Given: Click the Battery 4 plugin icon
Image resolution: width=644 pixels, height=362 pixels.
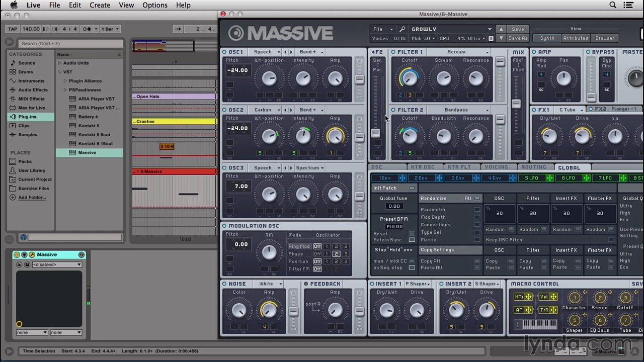Looking at the screenshot, I should tap(72, 117).
